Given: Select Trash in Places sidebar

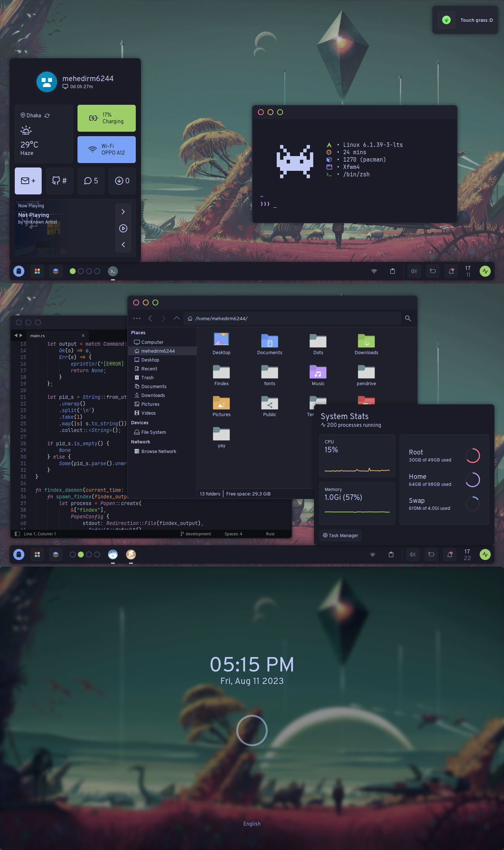Looking at the screenshot, I should point(162,378).
